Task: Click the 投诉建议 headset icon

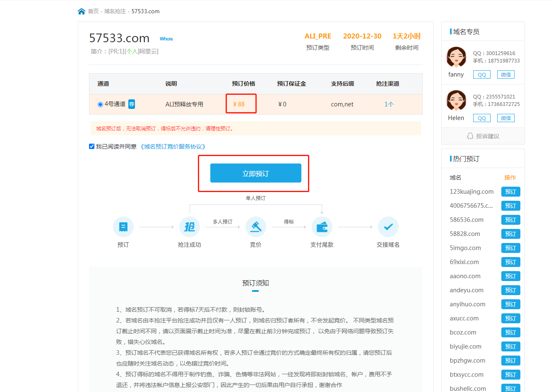Action: (x=470, y=136)
